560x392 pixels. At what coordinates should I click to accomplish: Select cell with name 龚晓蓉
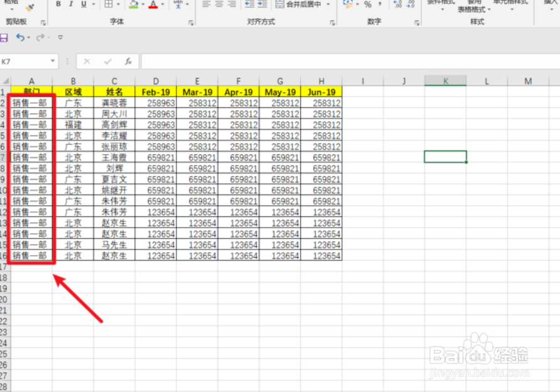point(114,103)
